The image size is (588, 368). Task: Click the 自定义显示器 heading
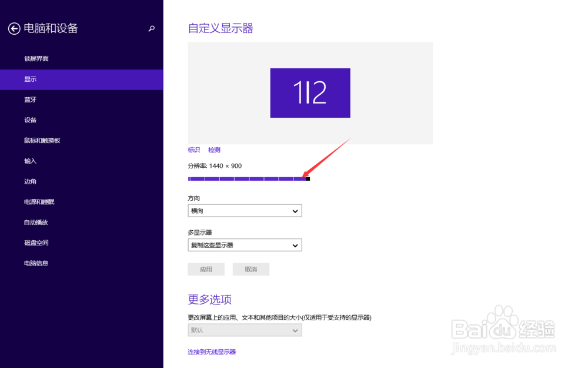tap(220, 28)
